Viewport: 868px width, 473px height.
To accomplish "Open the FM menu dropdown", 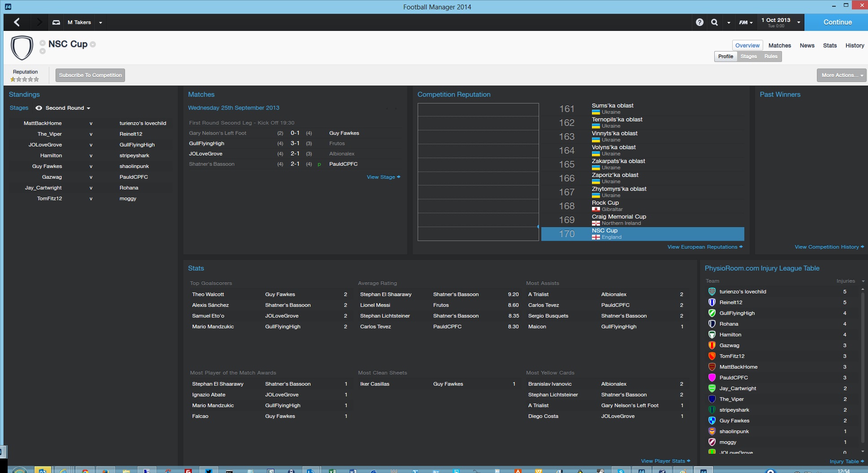I will click(x=746, y=22).
